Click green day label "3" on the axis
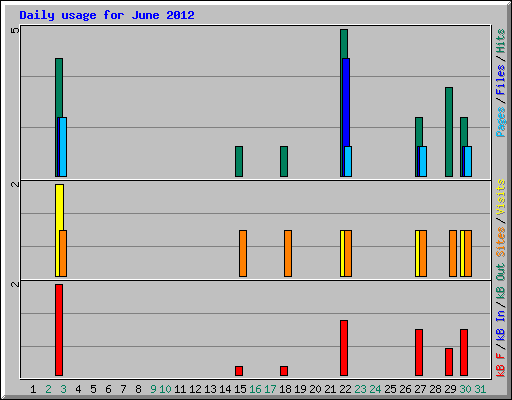Image resolution: width=512 pixels, height=400 pixels. coord(63,389)
